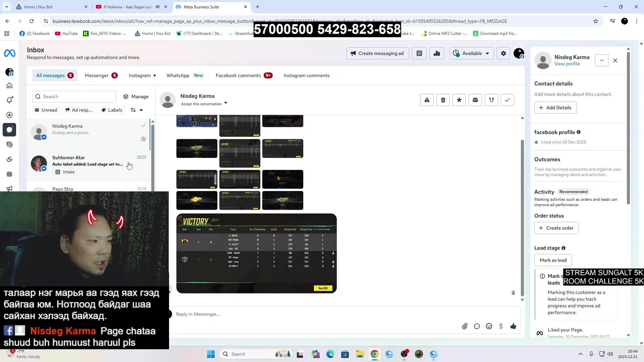Mark conversation unread with envelope icon
Screen dimensions: 644x362
coord(475,100)
